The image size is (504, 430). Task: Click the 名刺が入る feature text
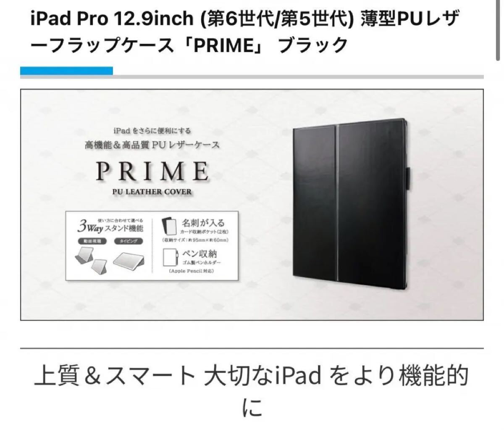tap(203, 223)
